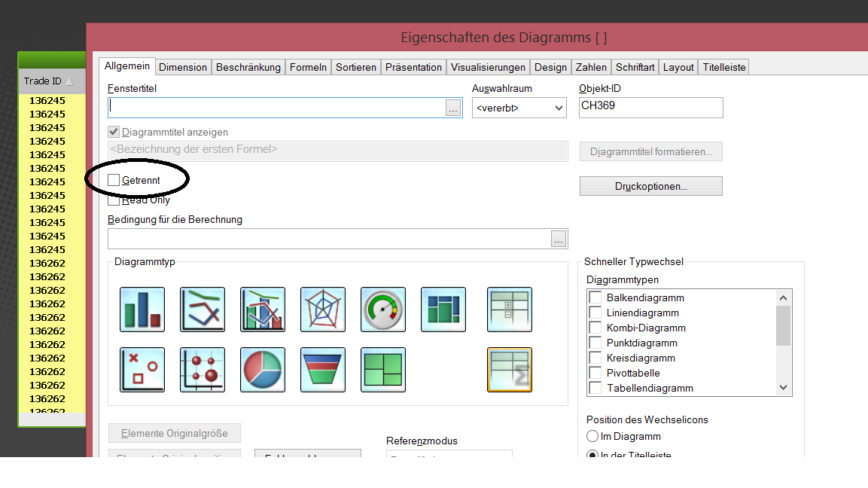Check Tabellendiagramm in fast type change list
Viewport: 868px width, 488px height.
pos(595,388)
